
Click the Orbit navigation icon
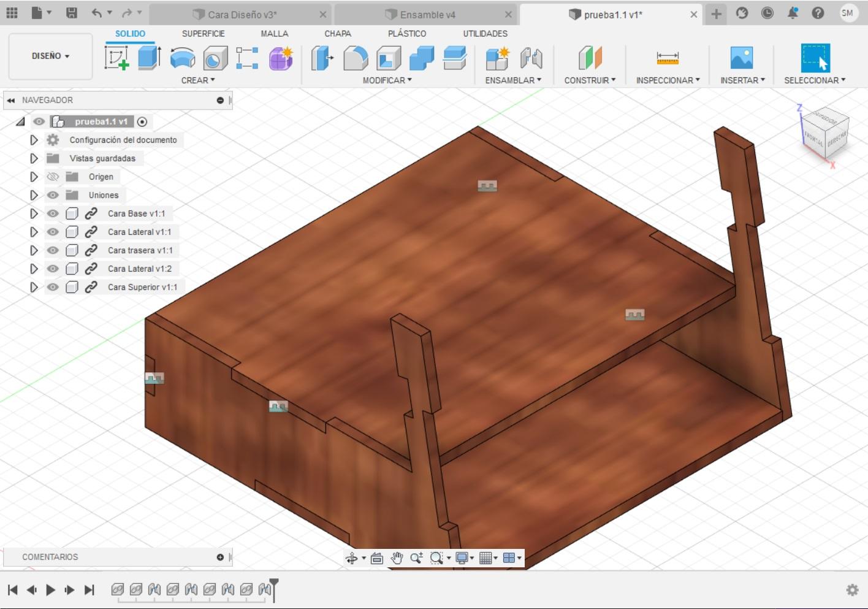(351, 558)
